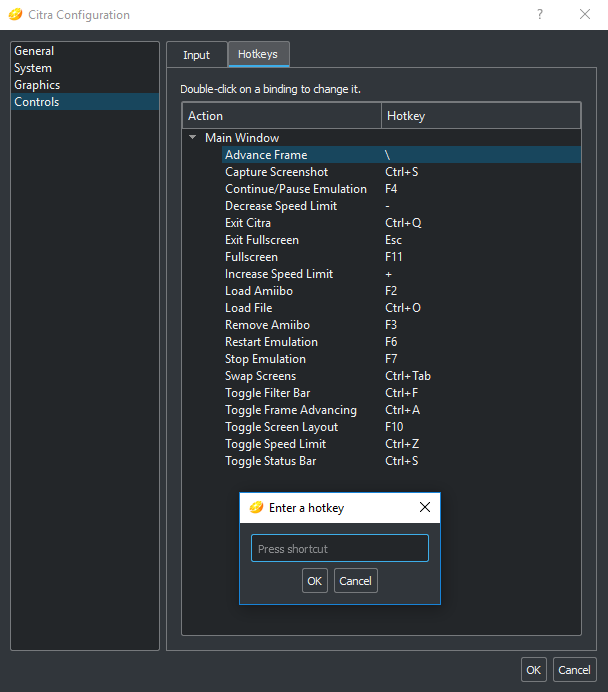The width and height of the screenshot is (608, 692).
Task: Select the Increase Speed Limit action
Action: [279, 274]
